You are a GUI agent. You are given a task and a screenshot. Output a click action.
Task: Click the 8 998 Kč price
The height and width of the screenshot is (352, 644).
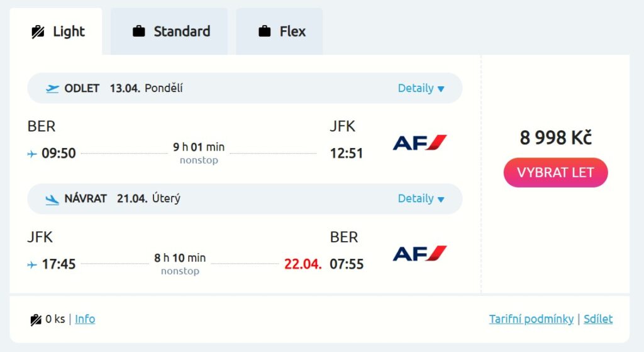[x=555, y=137]
